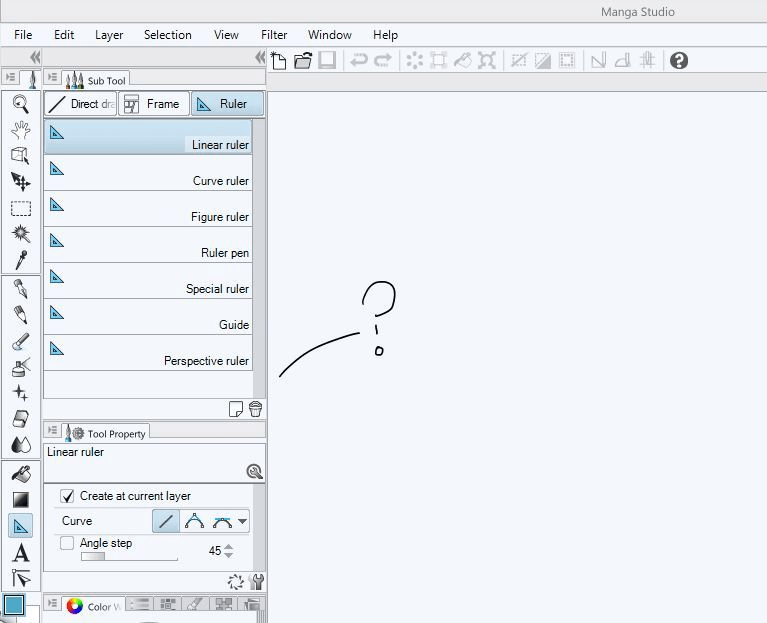
Task: Click the Save icon in toolbar
Action: [x=327, y=61]
